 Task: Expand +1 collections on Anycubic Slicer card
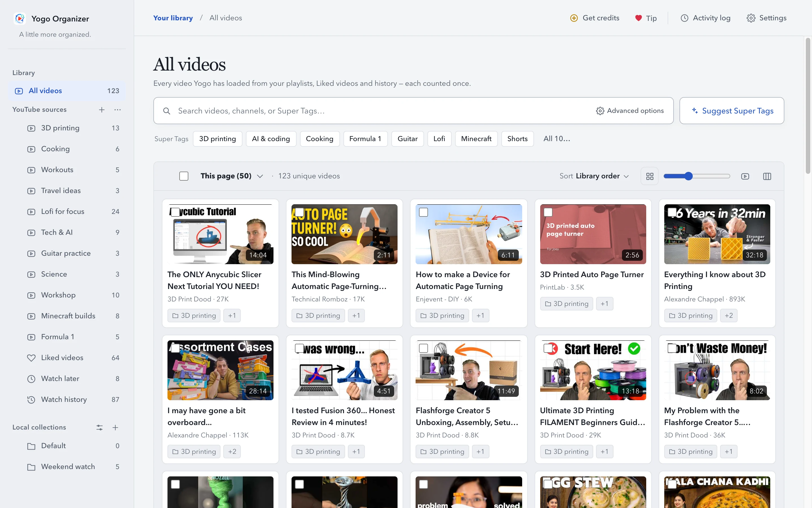pos(232,316)
